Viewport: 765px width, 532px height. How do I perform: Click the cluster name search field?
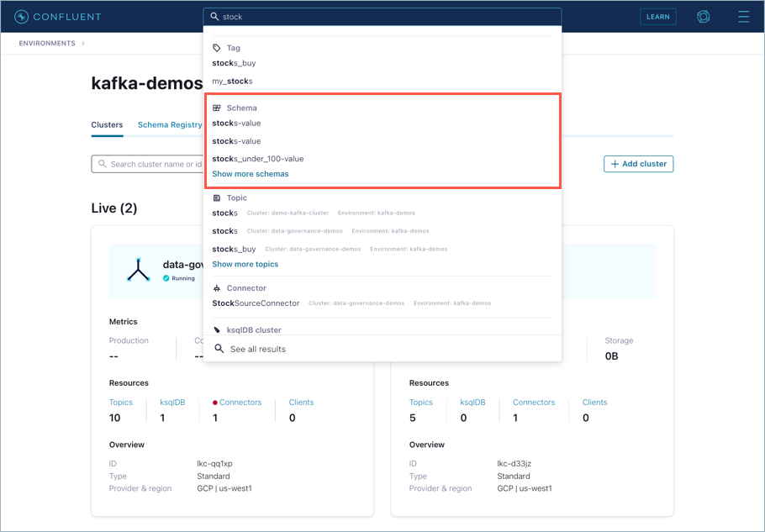point(151,164)
